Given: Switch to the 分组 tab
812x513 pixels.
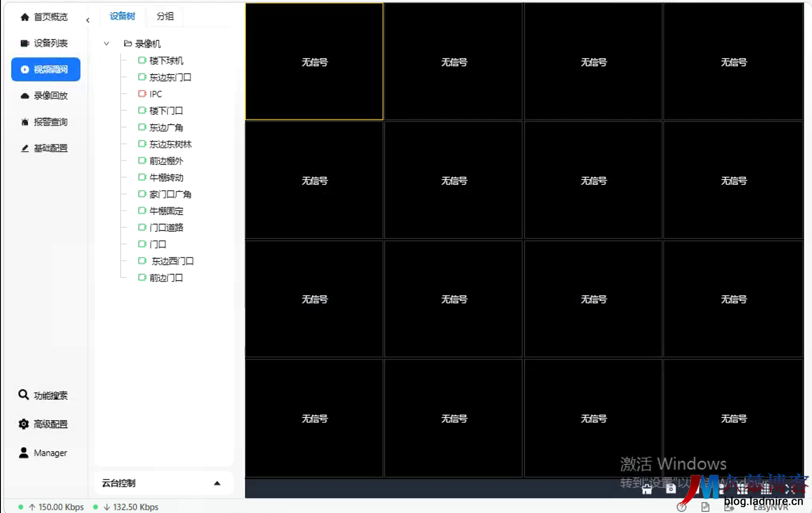Looking at the screenshot, I should (x=165, y=16).
